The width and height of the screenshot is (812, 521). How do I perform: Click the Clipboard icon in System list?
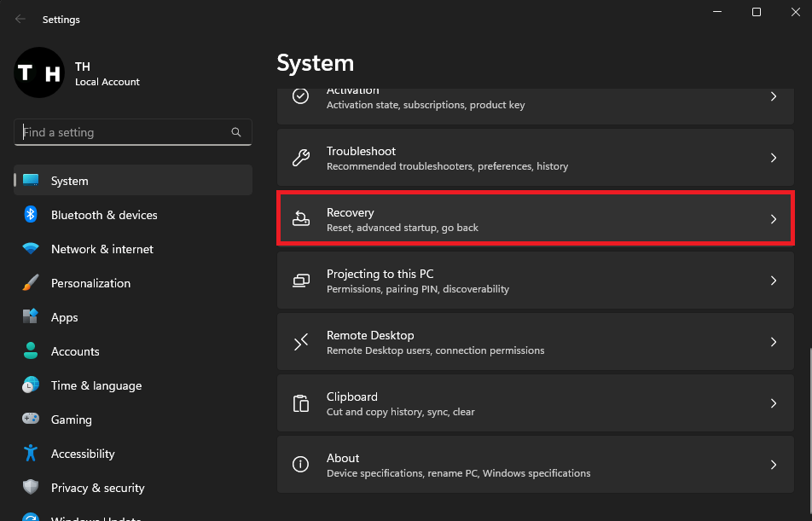pyautogui.click(x=301, y=403)
